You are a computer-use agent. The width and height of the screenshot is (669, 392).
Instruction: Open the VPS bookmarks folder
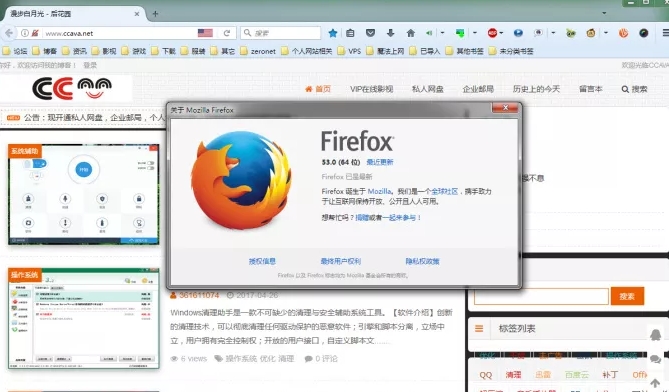(x=349, y=51)
